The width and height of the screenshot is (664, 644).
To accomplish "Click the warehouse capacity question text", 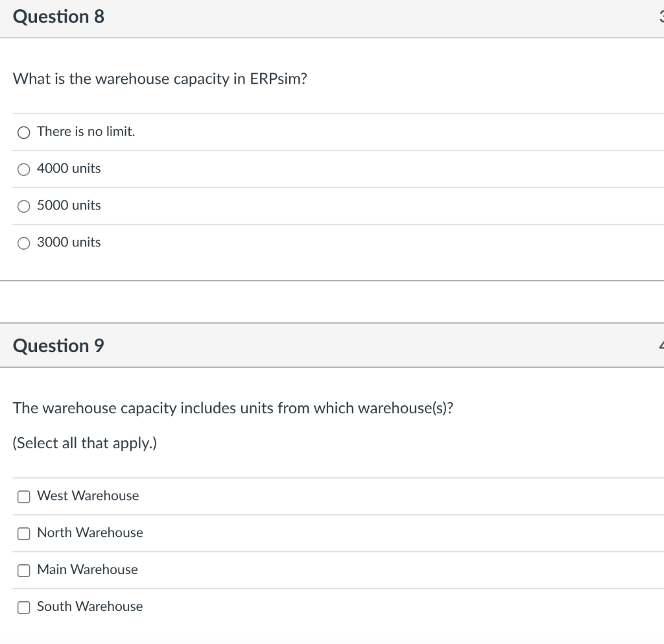I will tap(160, 78).
